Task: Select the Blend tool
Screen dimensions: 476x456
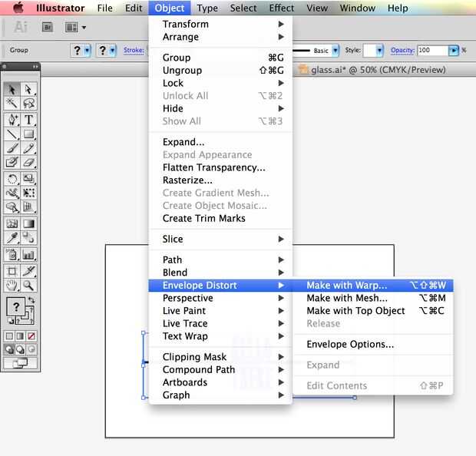Action: coord(28,238)
